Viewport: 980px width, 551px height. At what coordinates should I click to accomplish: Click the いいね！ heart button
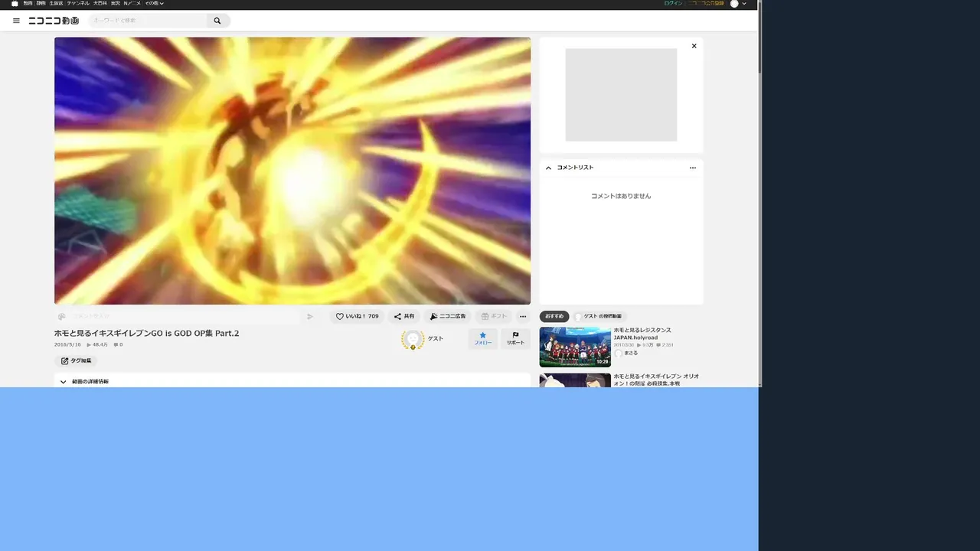[x=358, y=316]
